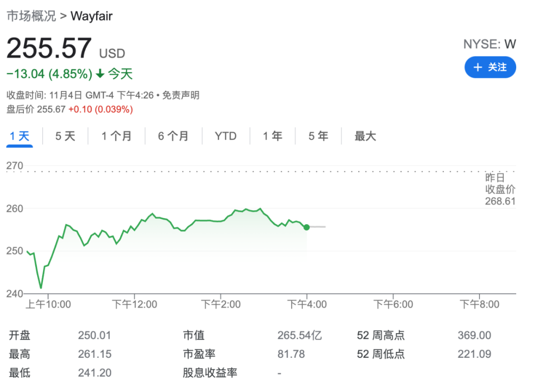This screenshot has height=392, width=535.
Task: Click the 240 y-axis label
Action: tap(15, 294)
